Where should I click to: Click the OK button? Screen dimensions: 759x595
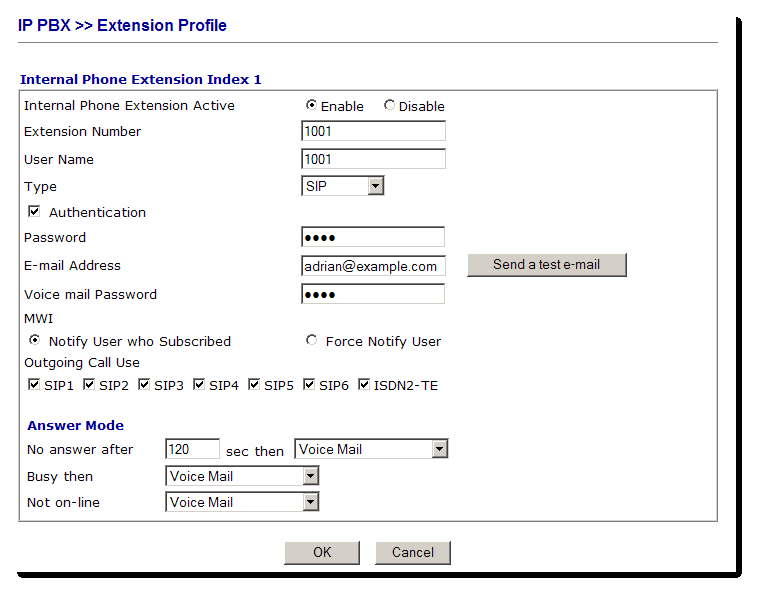[322, 553]
